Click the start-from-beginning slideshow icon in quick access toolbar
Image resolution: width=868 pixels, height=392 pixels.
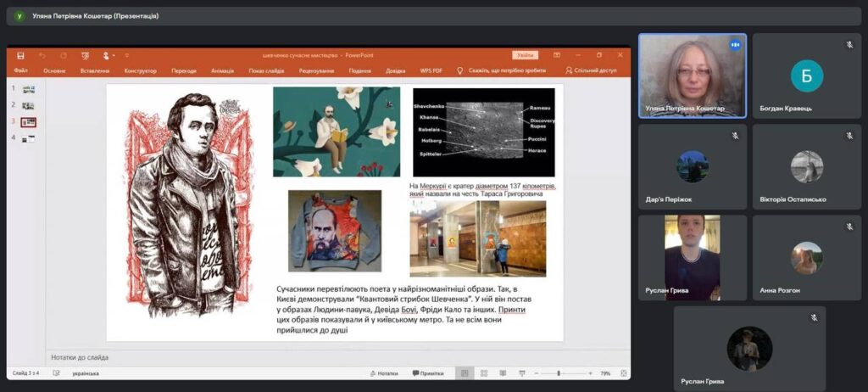click(85, 55)
